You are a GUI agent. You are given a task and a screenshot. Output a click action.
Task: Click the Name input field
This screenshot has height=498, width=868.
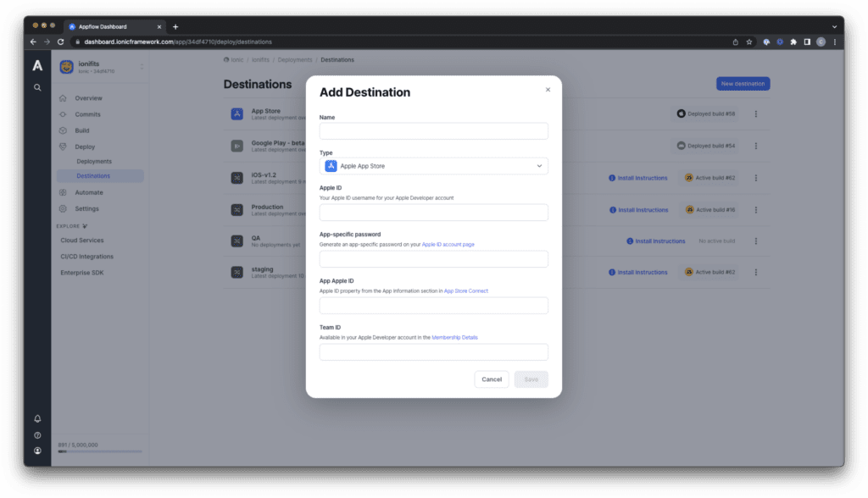pos(433,131)
